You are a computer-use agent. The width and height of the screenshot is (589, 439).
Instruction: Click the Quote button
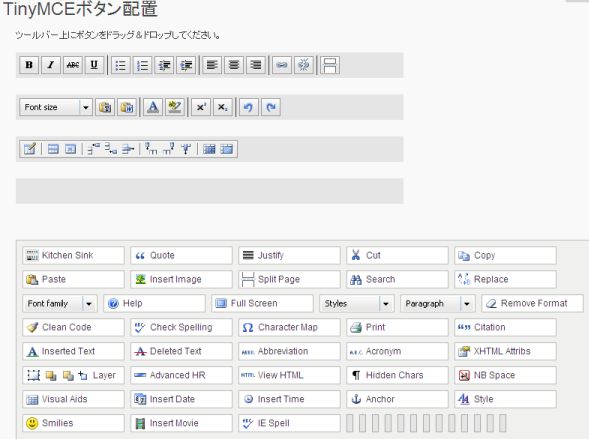pos(181,255)
